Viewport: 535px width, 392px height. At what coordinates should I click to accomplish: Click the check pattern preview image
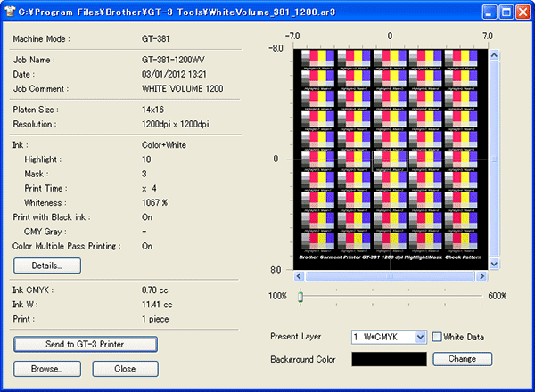pyautogui.click(x=390, y=156)
